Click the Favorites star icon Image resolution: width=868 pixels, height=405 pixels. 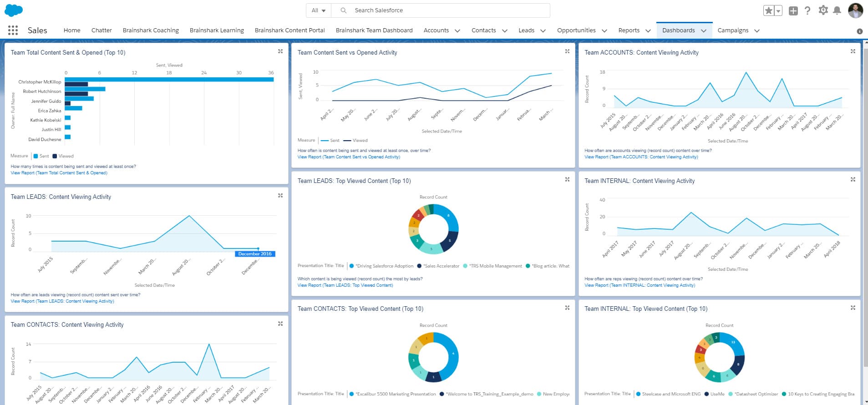pyautogui.click(x=769, y=10)
